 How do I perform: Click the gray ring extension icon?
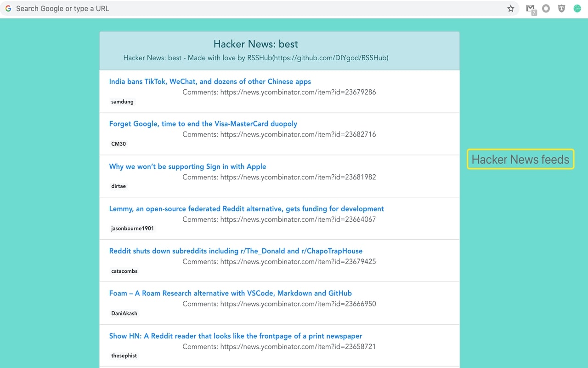pyautogui.click(x=546, y=8)
